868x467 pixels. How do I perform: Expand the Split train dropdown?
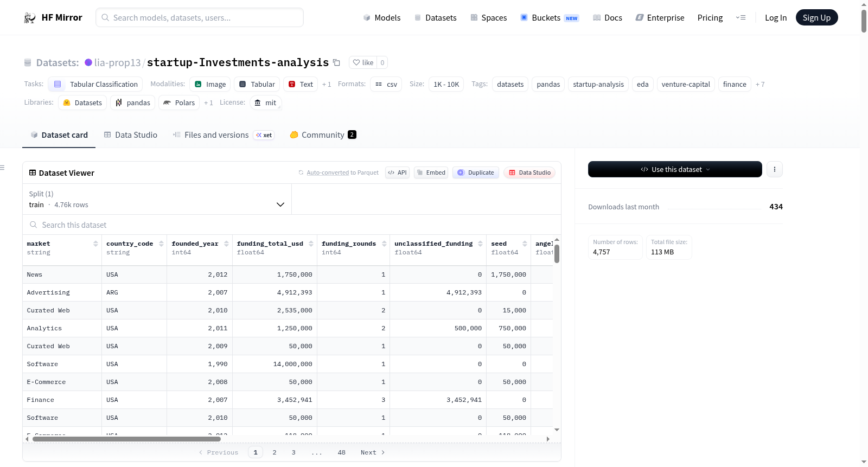[x=157, y=199]
